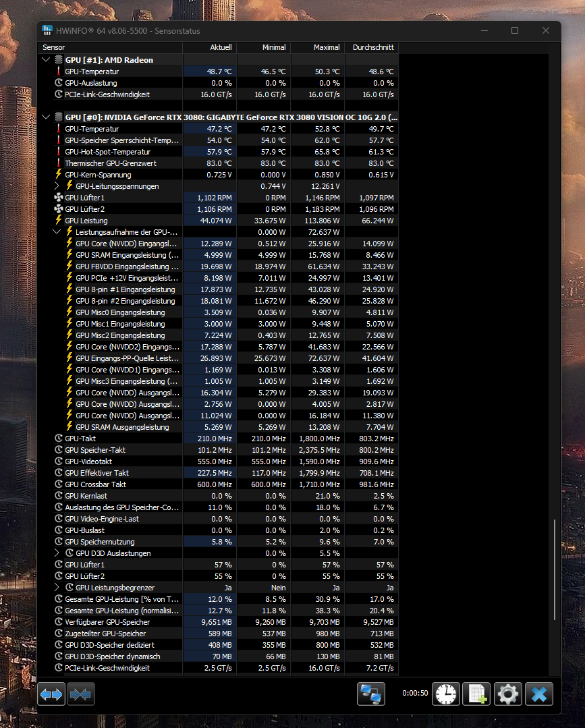This screenshot has width=585, height=728.
Task: Collapse the Leistungsaufnahme der GPU subgroup
Action: [x=57, y=231]
